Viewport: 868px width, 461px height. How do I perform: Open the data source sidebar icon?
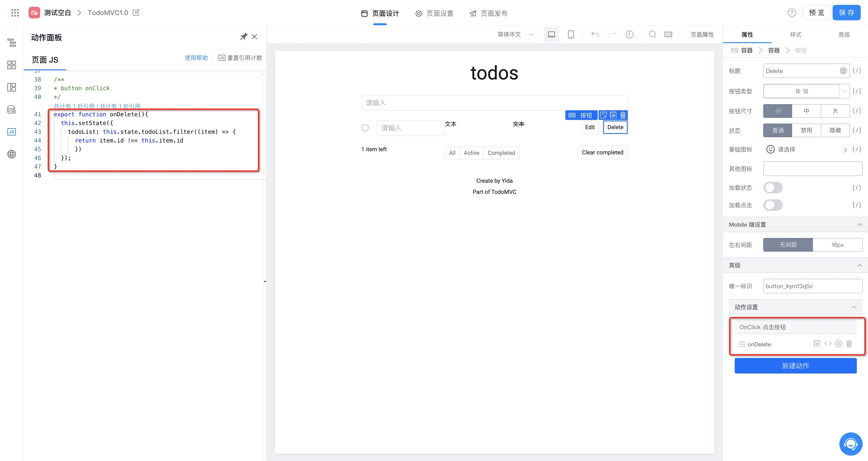click(x=11, y=110)
